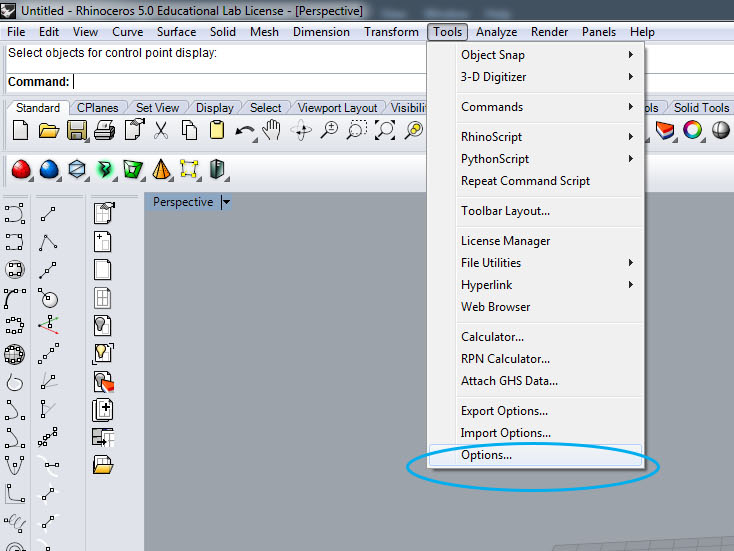Select the Pan hand tool
This screenshot has height=551, width=734.
click(272, 130)
